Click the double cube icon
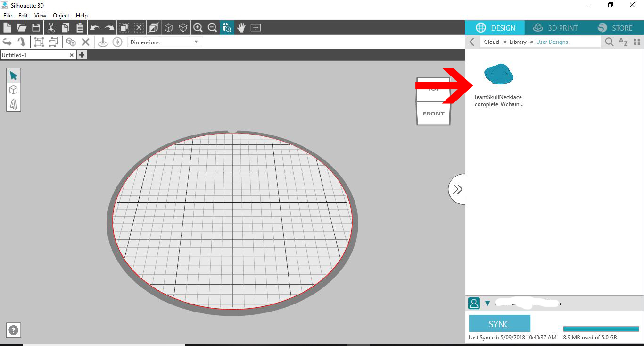The width and height of the screenshot is (644, 346). [x=71, y=42]
